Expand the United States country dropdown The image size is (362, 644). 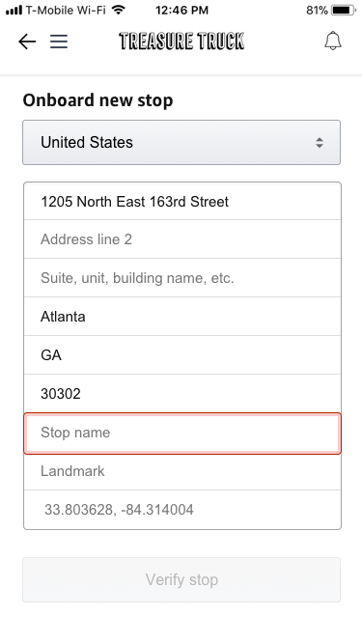181,143
